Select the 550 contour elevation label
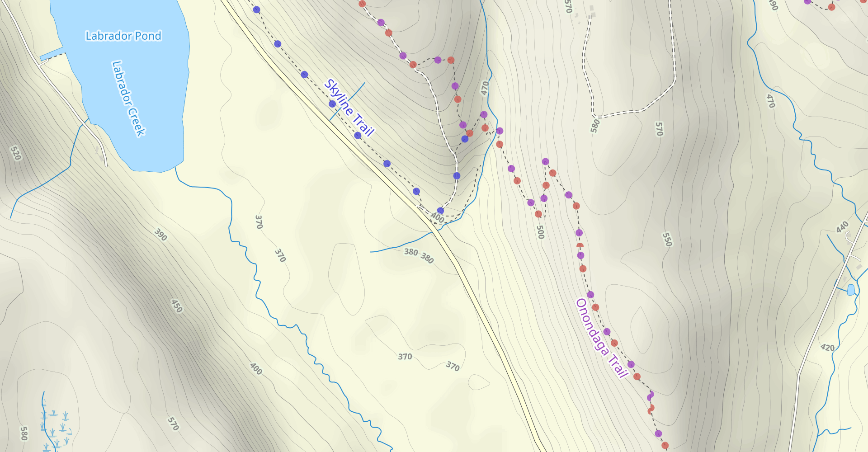 (x=667, y=240)
